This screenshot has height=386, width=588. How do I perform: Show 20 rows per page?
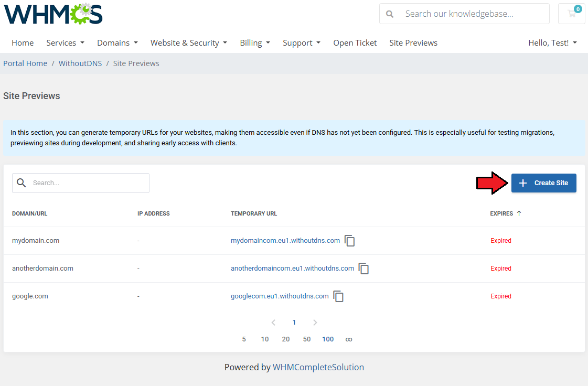286,339
